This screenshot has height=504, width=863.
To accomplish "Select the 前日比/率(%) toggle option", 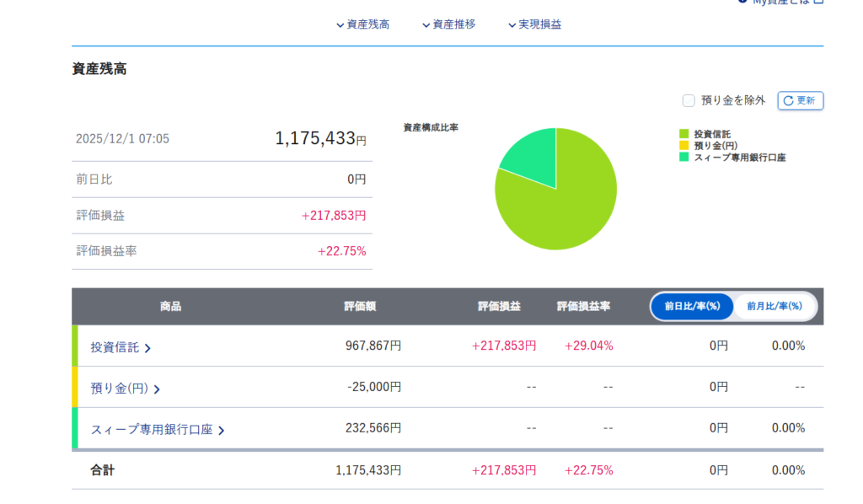I will point(692,307).
